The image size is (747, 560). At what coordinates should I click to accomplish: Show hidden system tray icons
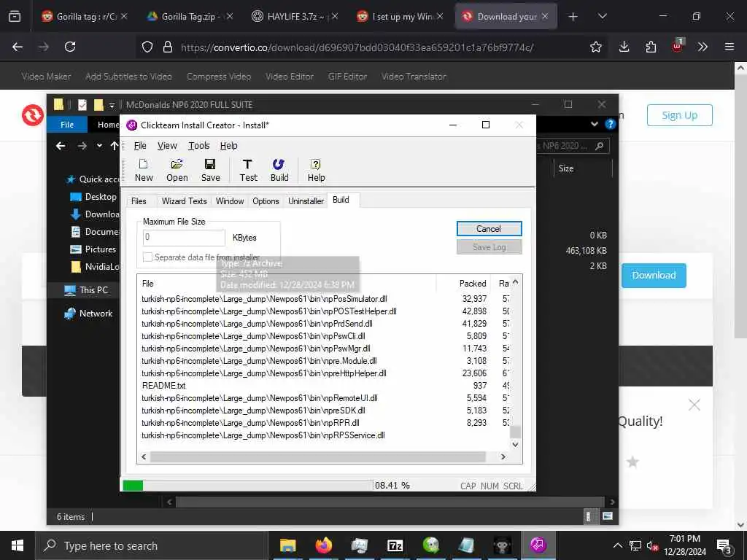coord(617,545)
